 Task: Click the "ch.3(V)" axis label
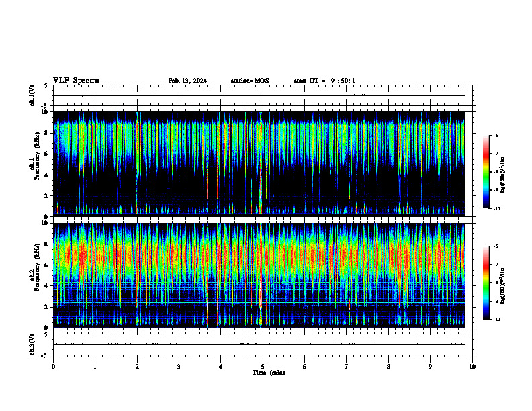click(x=32, y=345)
